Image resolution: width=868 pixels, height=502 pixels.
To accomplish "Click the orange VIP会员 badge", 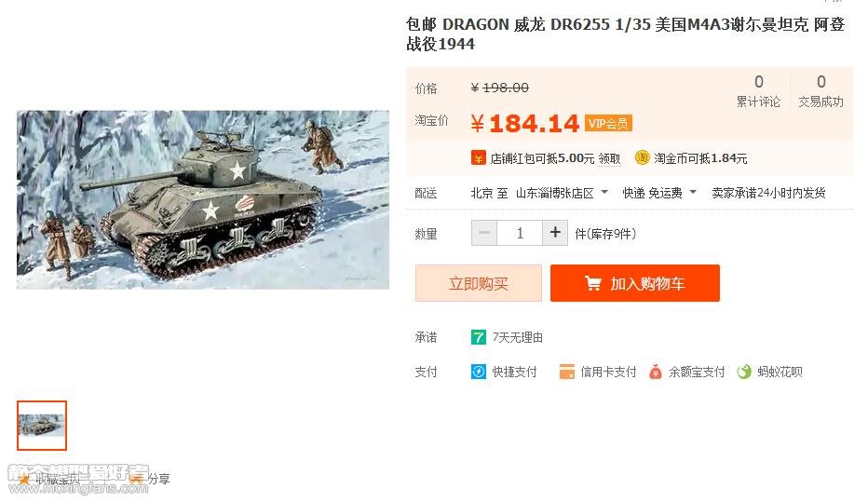I will [x=608, y=124].
